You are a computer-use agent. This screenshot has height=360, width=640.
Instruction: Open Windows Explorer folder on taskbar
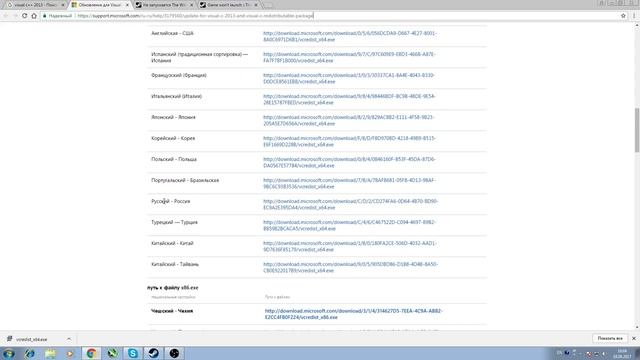51,353
